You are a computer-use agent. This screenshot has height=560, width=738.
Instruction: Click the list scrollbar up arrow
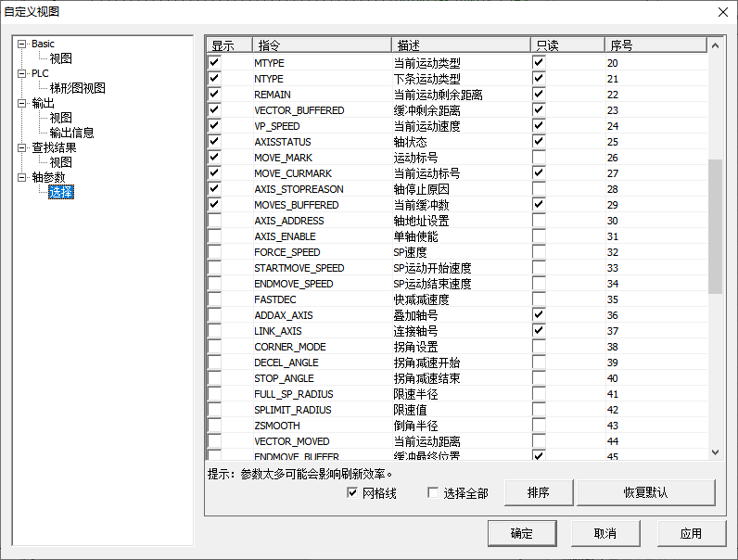pos(716,45)
